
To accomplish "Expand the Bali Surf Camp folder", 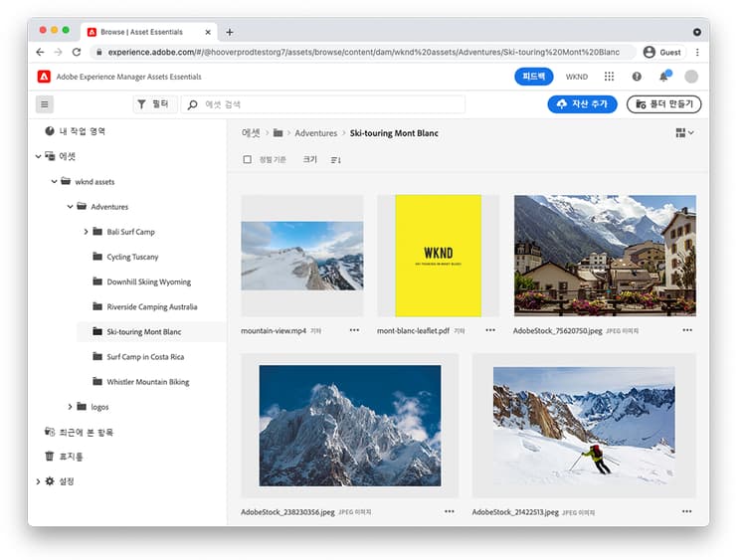I will tap(86, 232).
